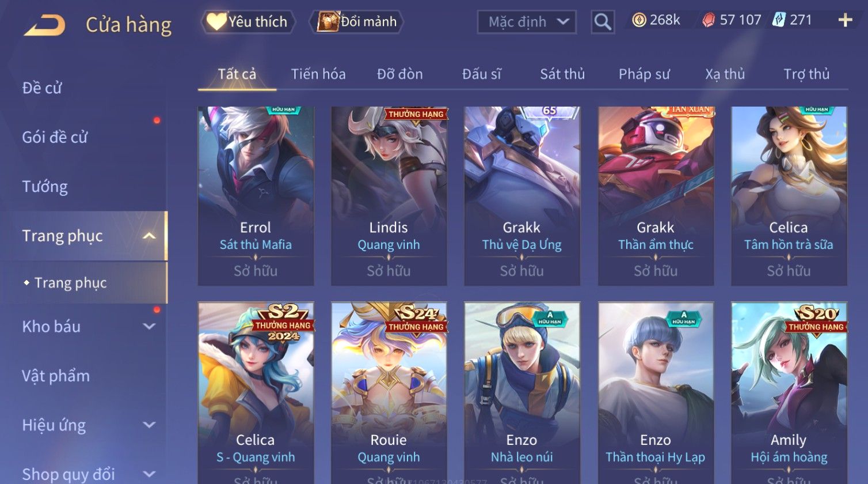
Task: Select the Tiến hóa tab
Action: [x=318, y=74]
